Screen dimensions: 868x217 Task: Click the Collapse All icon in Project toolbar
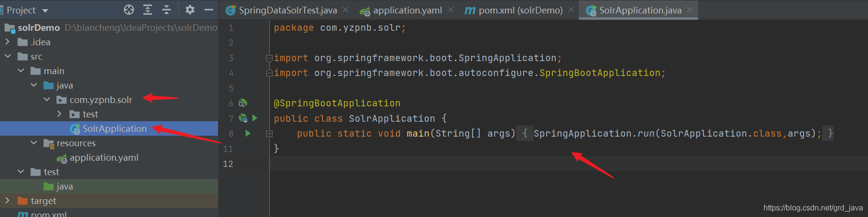point(166,10)
